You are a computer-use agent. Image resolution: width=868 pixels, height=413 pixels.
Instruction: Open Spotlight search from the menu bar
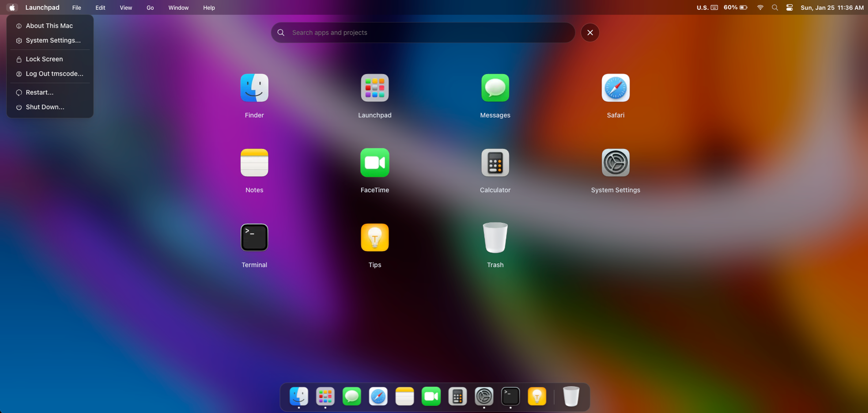point(775,8)
